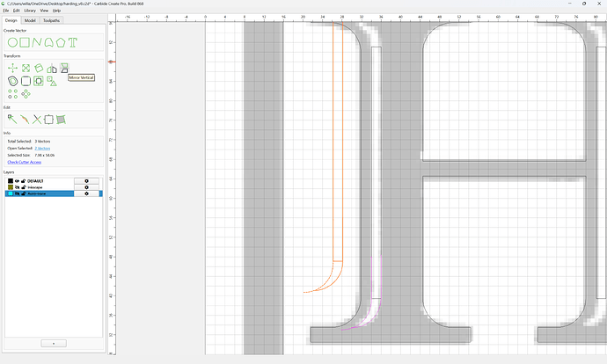This screenshot has height=364, width=607.
Task: Click the Group Vectors icon
Action: [x=48, y=120]
